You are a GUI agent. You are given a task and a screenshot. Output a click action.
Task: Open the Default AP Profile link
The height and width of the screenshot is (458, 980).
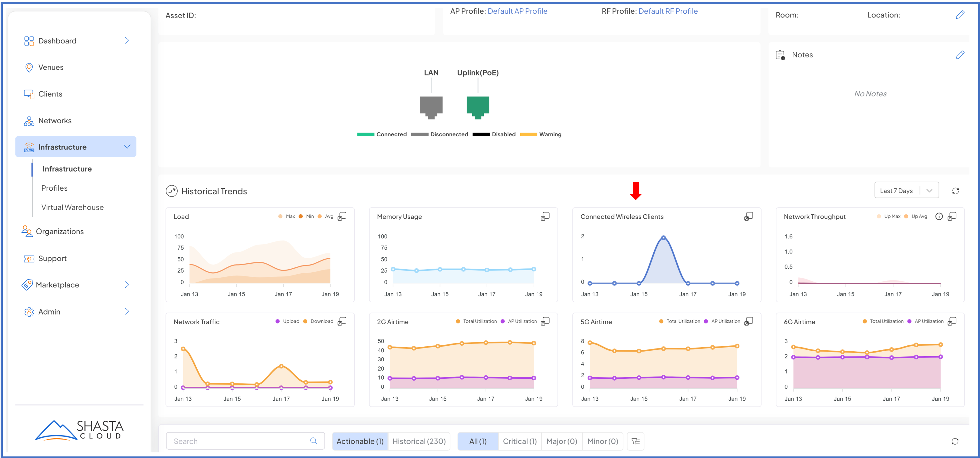[x=517, y=11]
